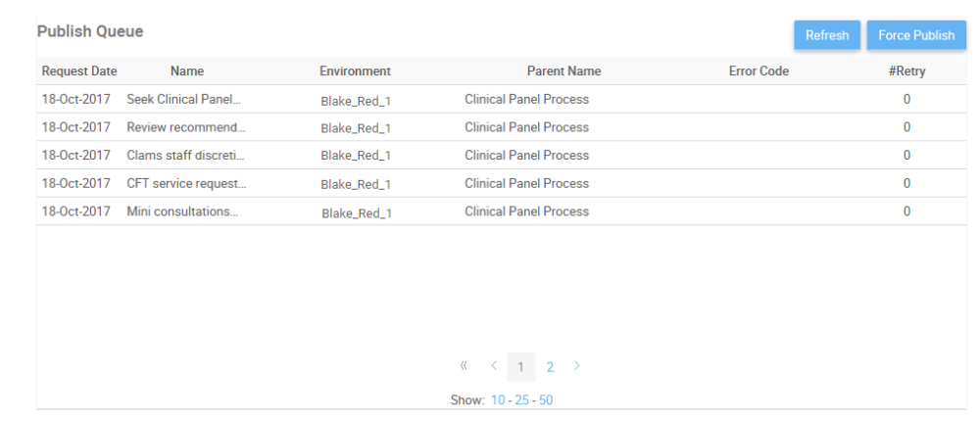Click the Environment column header
980x421 pixels.
tap(355, 71)
